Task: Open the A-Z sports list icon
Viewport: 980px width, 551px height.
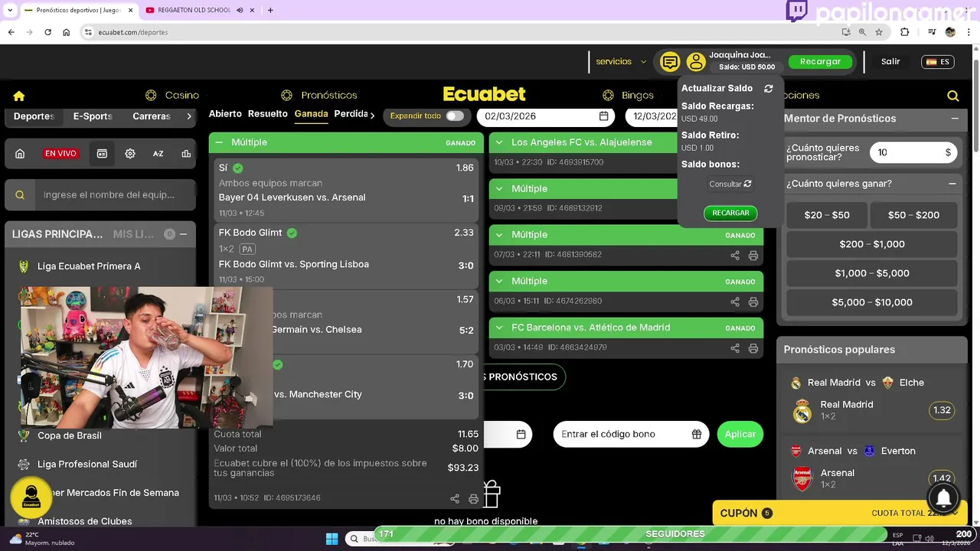Action: click(158, 153)
